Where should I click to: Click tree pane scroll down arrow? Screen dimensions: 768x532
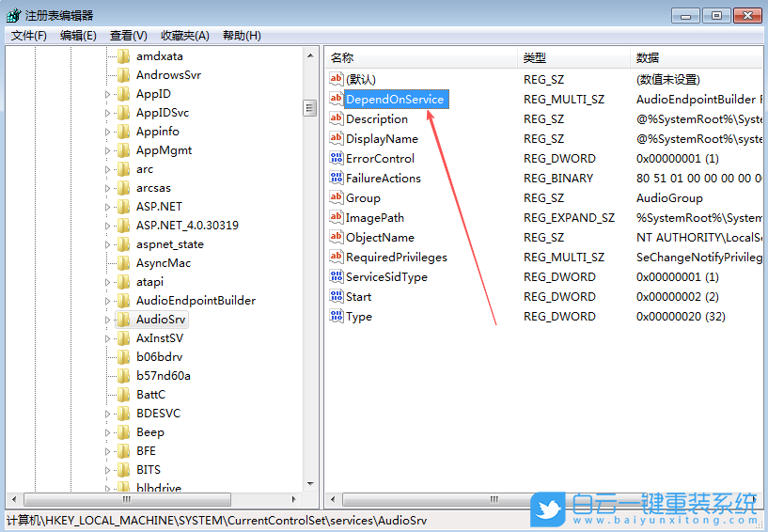(x=310, y=484)
